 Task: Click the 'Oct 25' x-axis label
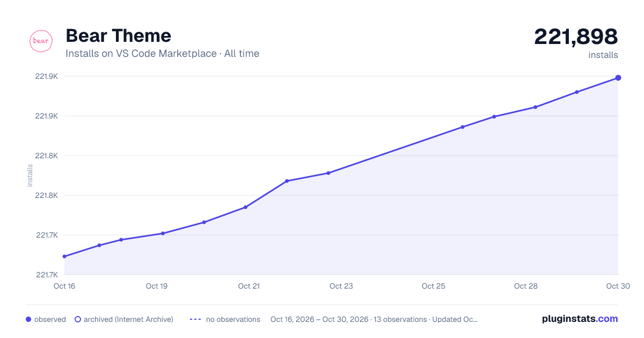coord(434,286)
